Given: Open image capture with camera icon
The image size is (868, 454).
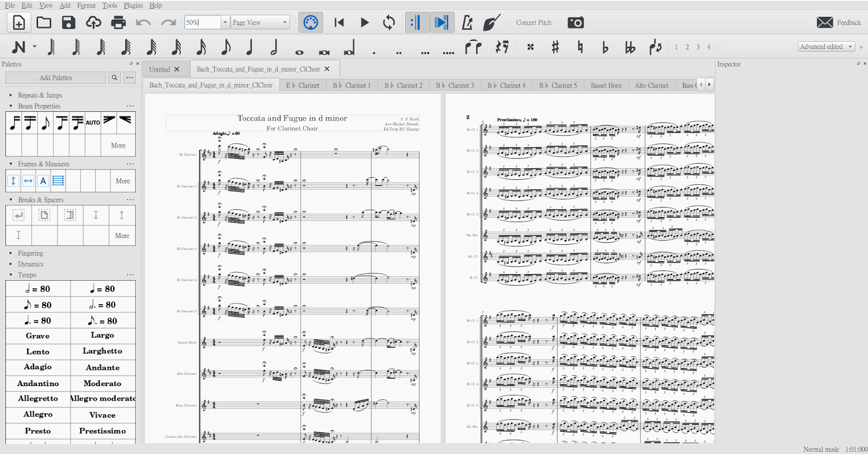Looking at the screenshot, I should [576, 22].
